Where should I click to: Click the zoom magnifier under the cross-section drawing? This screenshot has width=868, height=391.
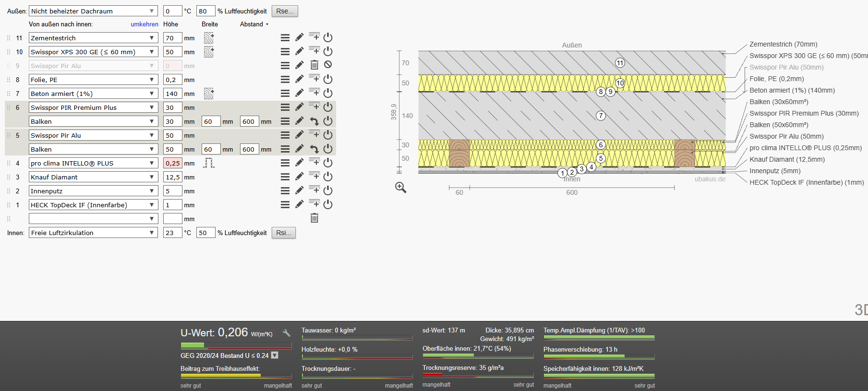click(x=401, y=188)
